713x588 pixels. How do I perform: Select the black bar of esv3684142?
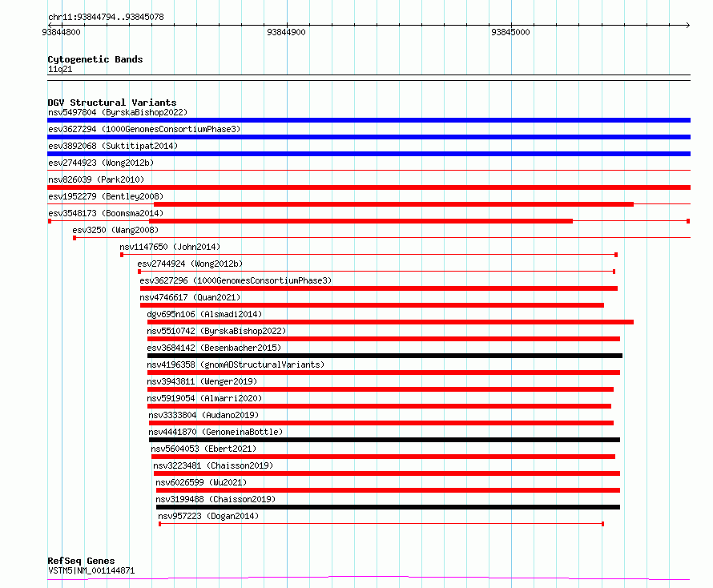(385, 356)
